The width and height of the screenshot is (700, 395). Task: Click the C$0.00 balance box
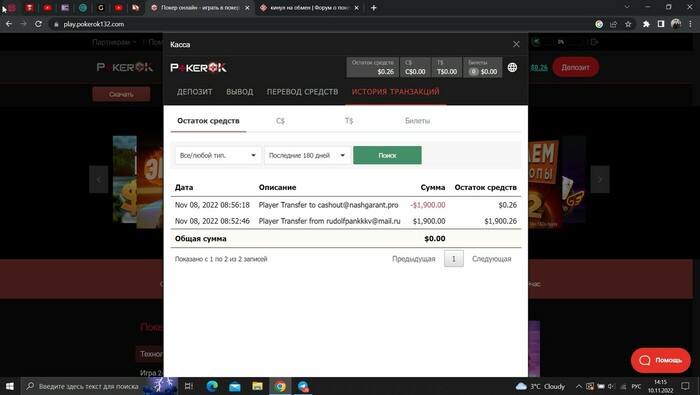click(x=415, y=67)
